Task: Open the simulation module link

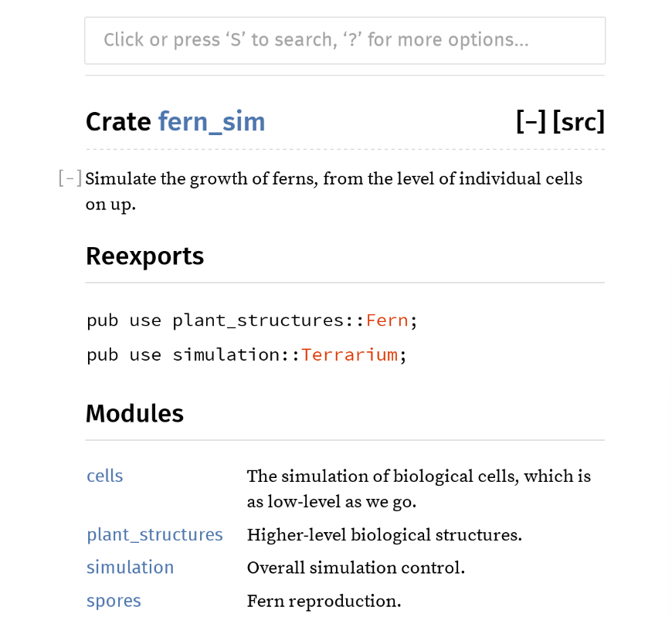Action: point(131,568)
